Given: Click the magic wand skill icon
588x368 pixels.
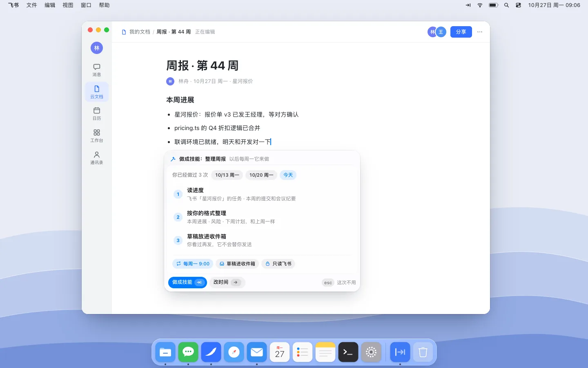Looking at the screenshot, I should click(173, 159).
